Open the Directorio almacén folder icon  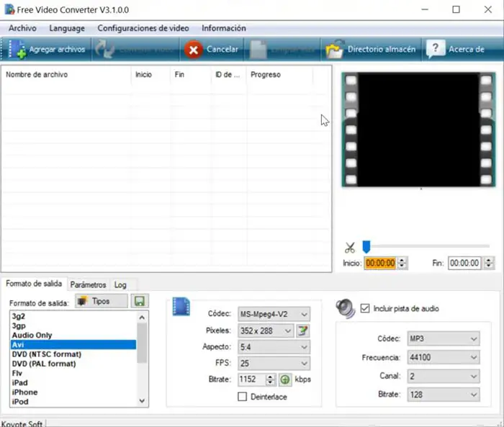point(335,50)
